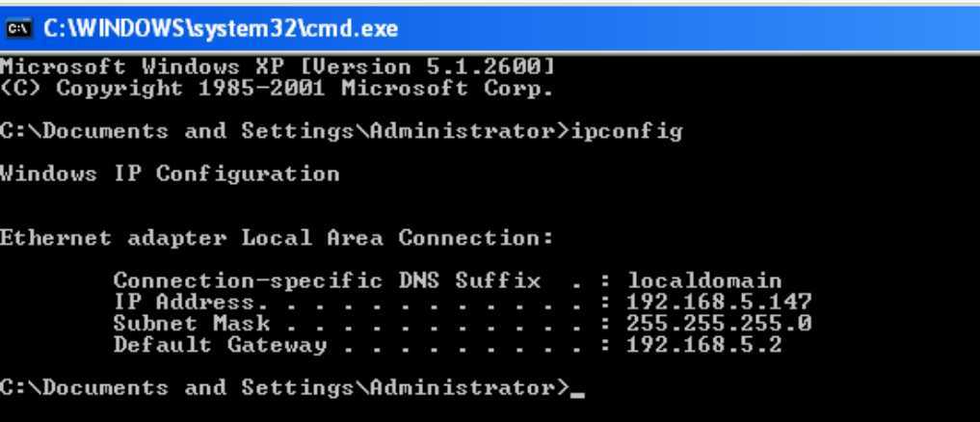
Task: Click the Subnet Mask label
Action: (x=191, y=323)
